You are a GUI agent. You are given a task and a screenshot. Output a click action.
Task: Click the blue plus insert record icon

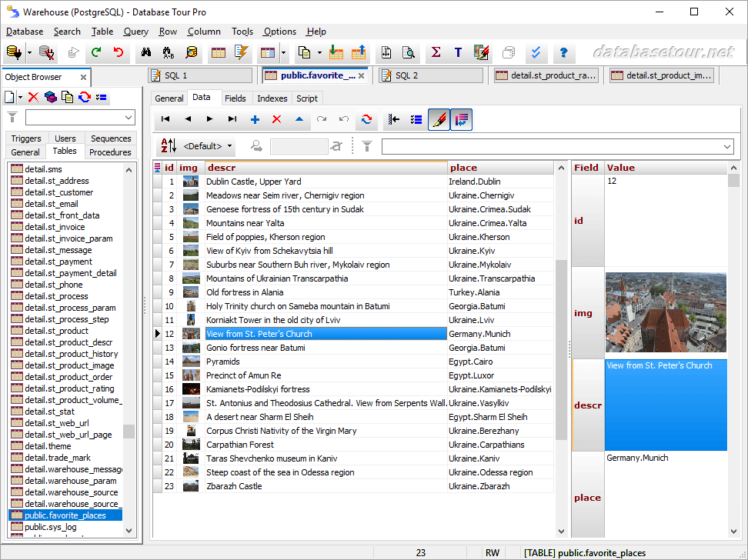(255, 119)
